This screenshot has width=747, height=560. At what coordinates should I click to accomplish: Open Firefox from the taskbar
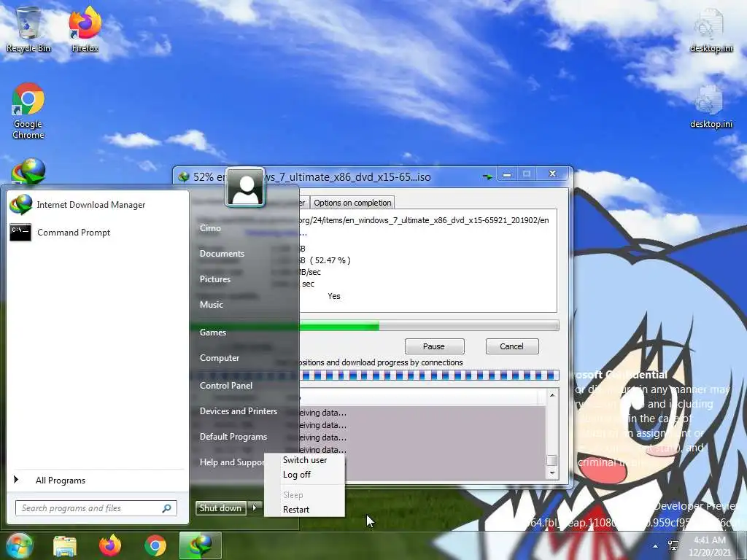pyautogui.click(x=110, y=545)
